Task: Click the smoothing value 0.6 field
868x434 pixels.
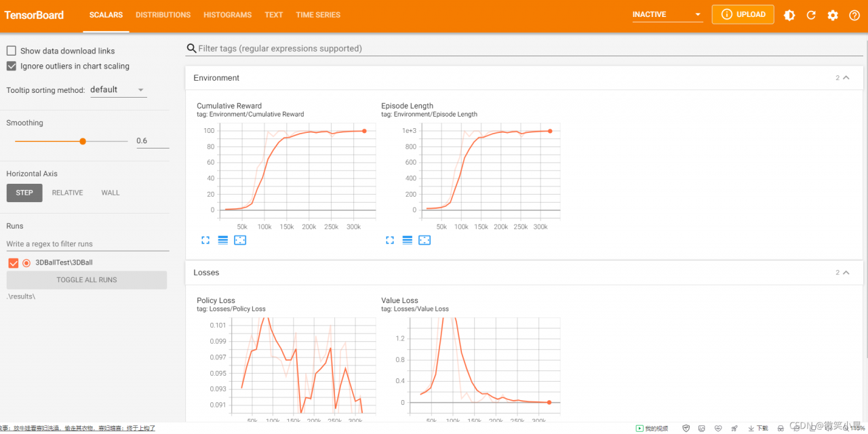Action: click(153, 141)
